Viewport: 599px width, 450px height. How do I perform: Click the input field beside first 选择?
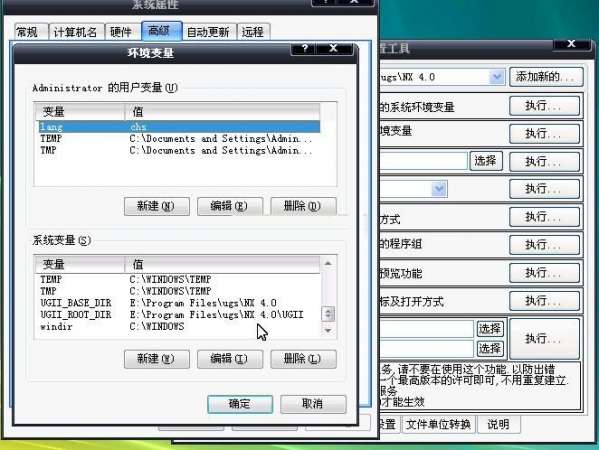tap(424, 161)
